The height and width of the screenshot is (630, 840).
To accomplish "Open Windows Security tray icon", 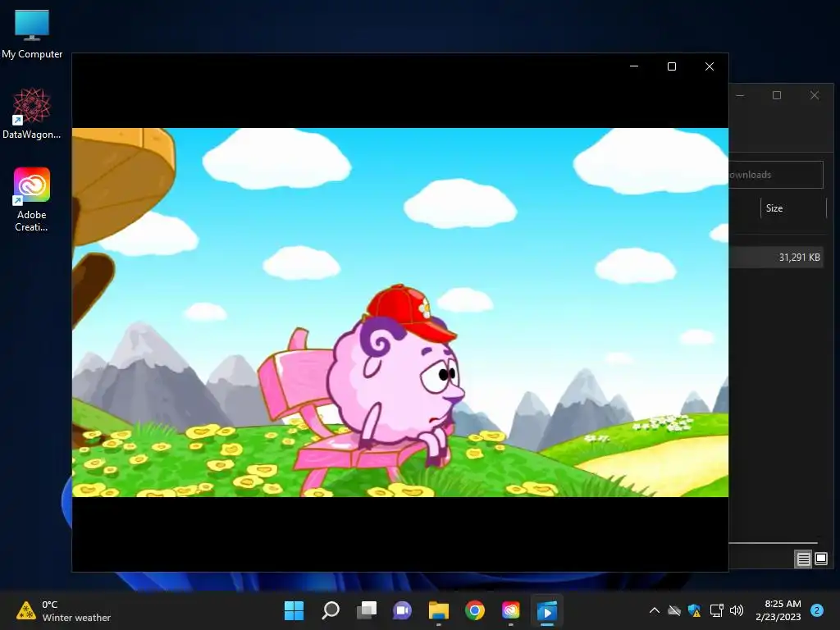I will click(694, 610).
